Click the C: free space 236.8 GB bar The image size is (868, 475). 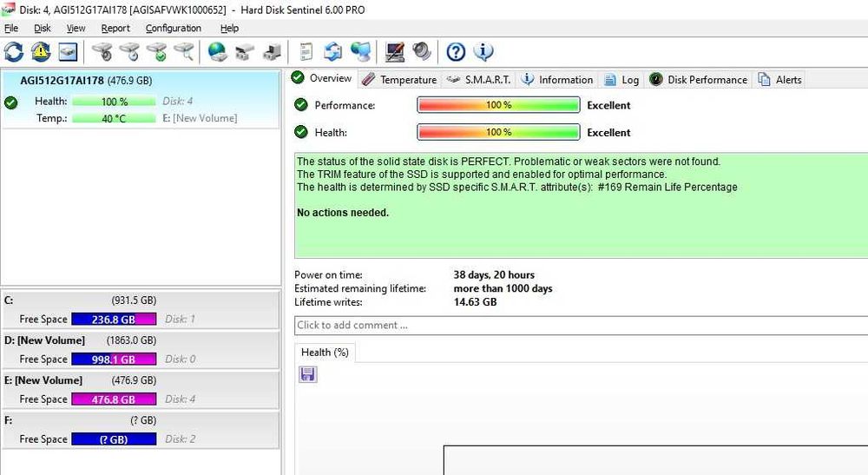coord(114,320)
